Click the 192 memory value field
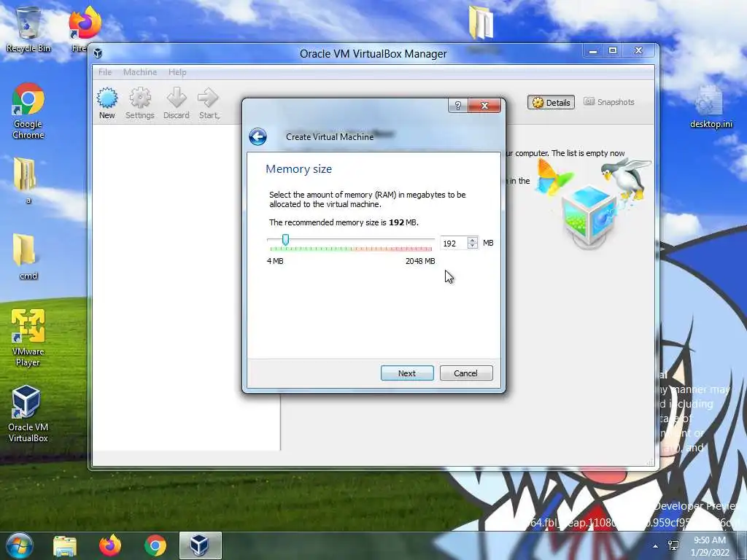The height and width of the screenshot is (560, 747). pyautogui.click(x=454, y=244)
